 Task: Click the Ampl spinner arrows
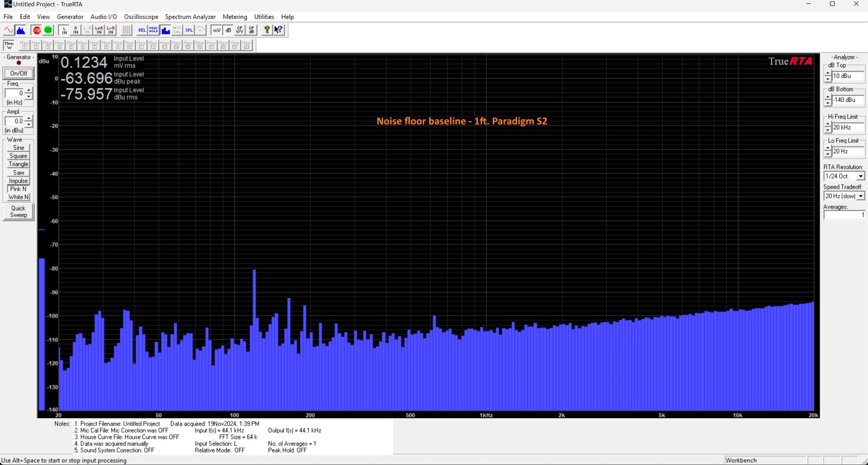[28, 121]
